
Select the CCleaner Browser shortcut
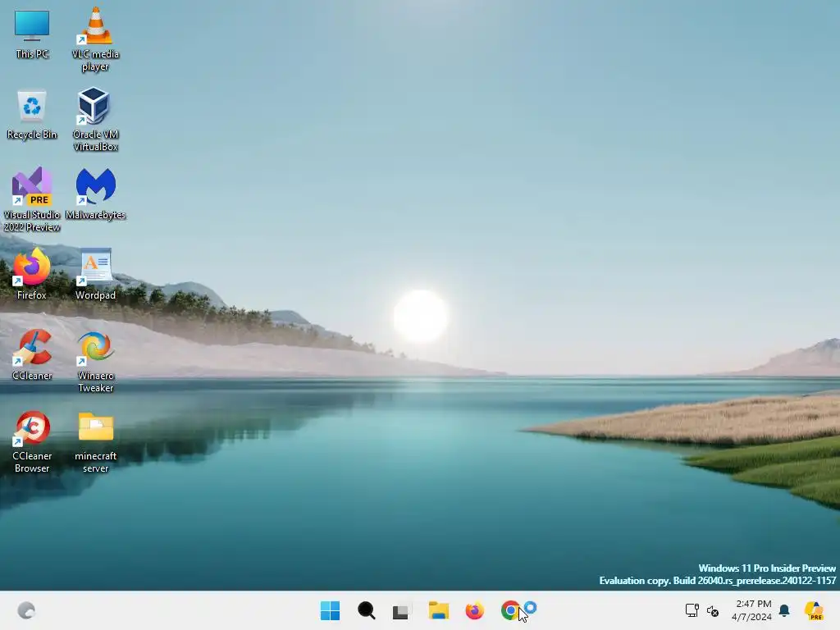32,441
